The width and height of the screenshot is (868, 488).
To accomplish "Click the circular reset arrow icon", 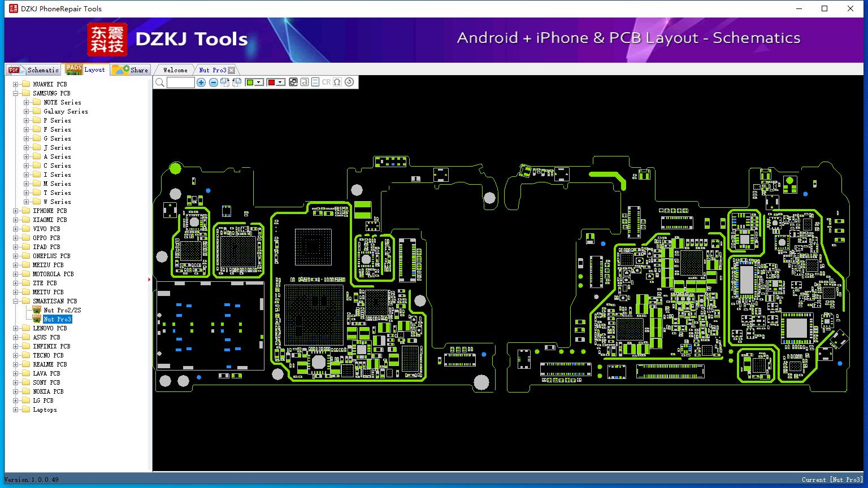I will tap(349, 82).
